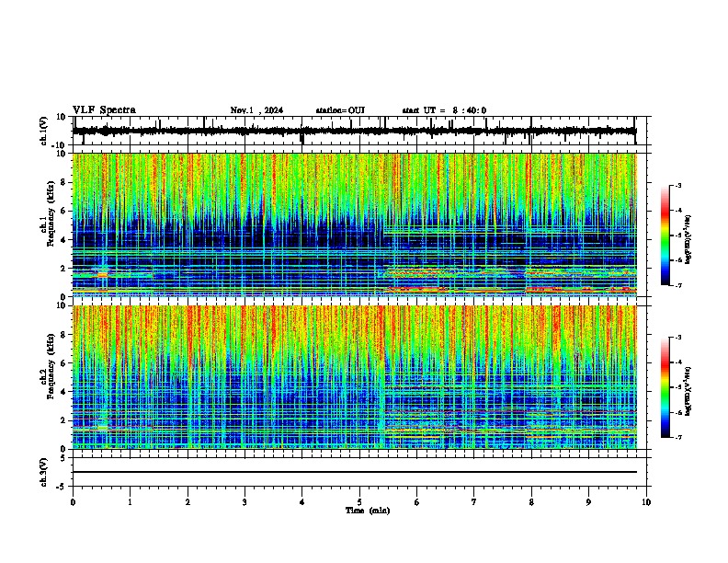
Task: Click the time axis tick label "4"
Action: (x=302, y=502)
